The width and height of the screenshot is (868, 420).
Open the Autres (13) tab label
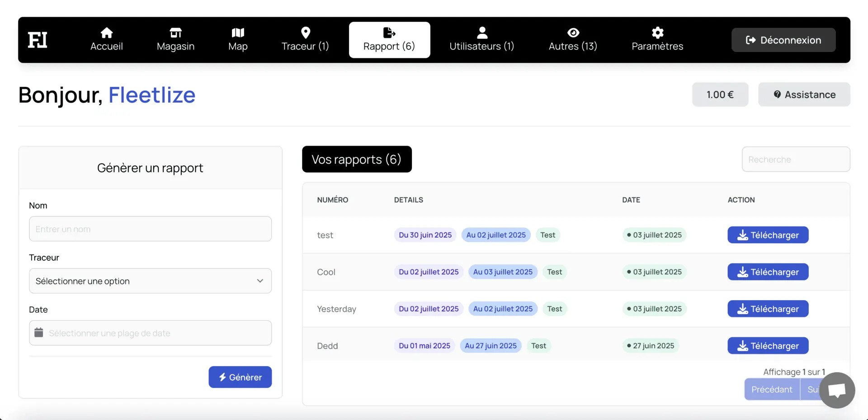[573, 46]
